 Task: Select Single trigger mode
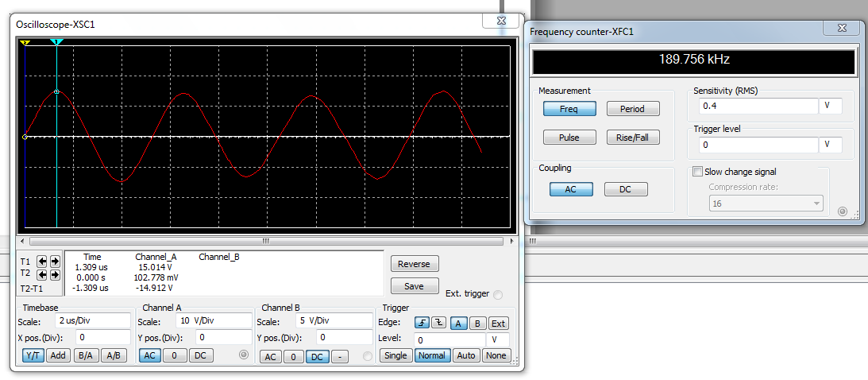coord(395,355)
